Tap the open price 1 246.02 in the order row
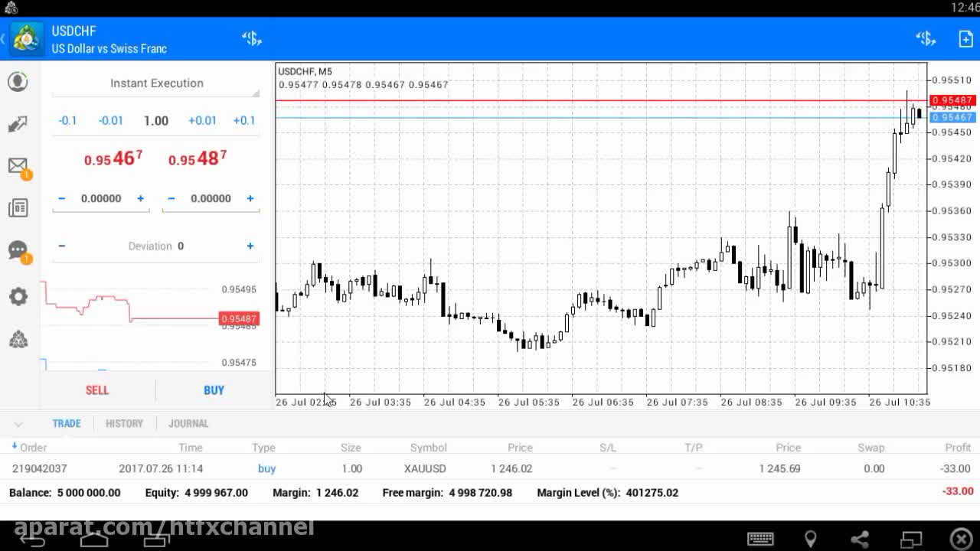Screen dimensions: 980x551 click(511, 468)
